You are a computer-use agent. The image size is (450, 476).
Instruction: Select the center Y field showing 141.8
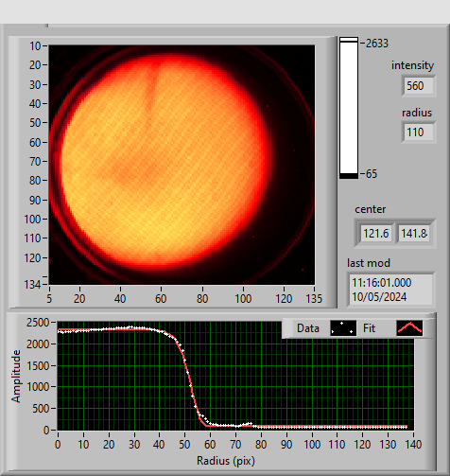click(x=414, y=234)
